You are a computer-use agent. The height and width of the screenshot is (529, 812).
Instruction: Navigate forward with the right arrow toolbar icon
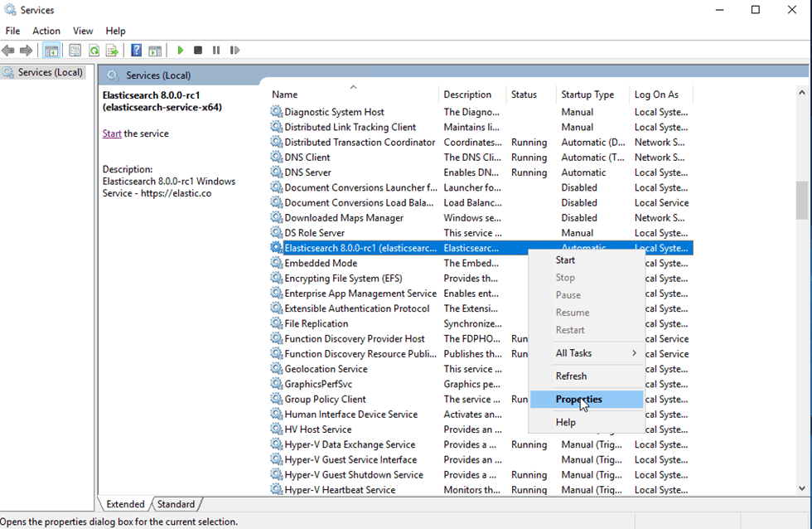27,50
